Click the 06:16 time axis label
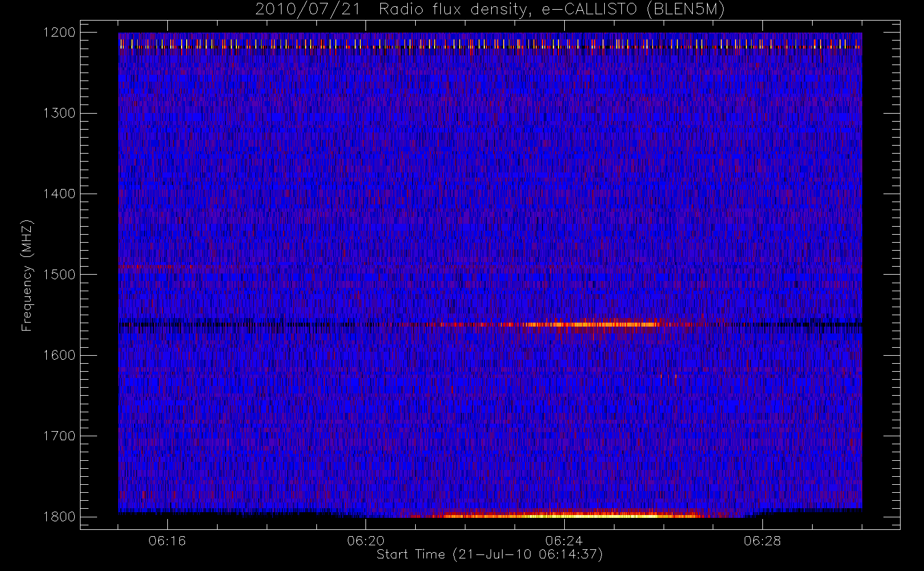 167,541
